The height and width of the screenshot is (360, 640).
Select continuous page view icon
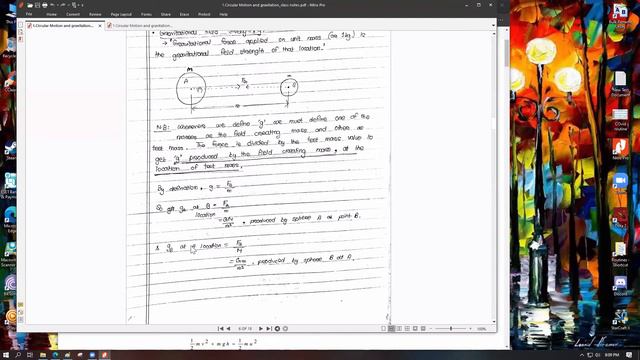coord(391,329)
